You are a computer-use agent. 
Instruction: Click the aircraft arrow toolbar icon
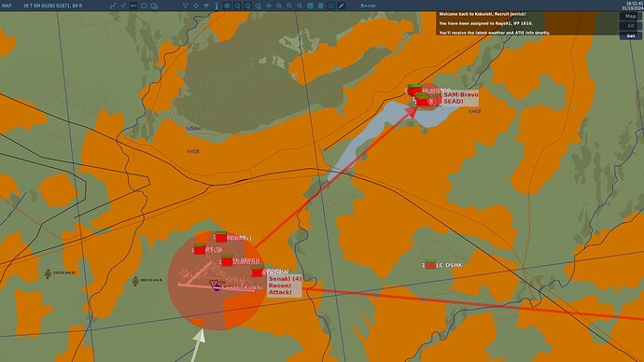point(123,6)
